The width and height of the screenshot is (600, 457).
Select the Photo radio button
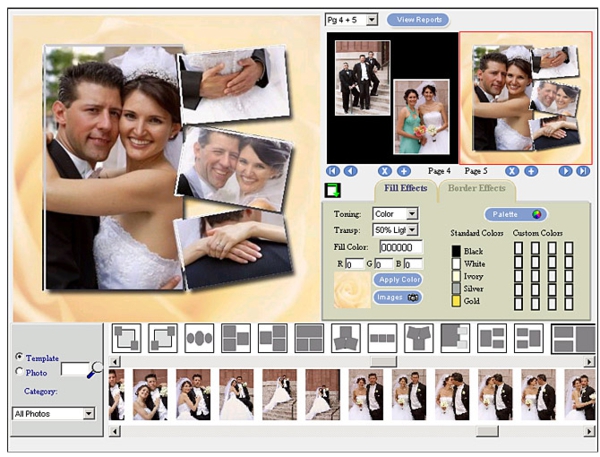click(20, 371)
